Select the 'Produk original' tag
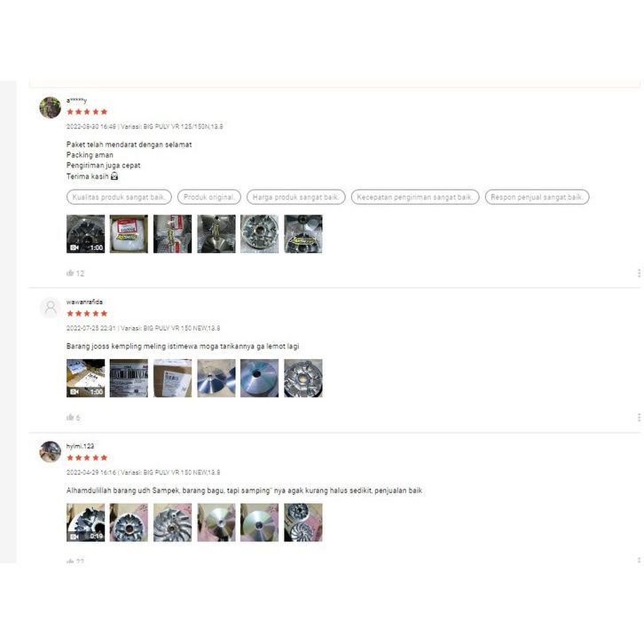Image resolution: width=644 pixels, height=644 pixels. click(209, 197)
